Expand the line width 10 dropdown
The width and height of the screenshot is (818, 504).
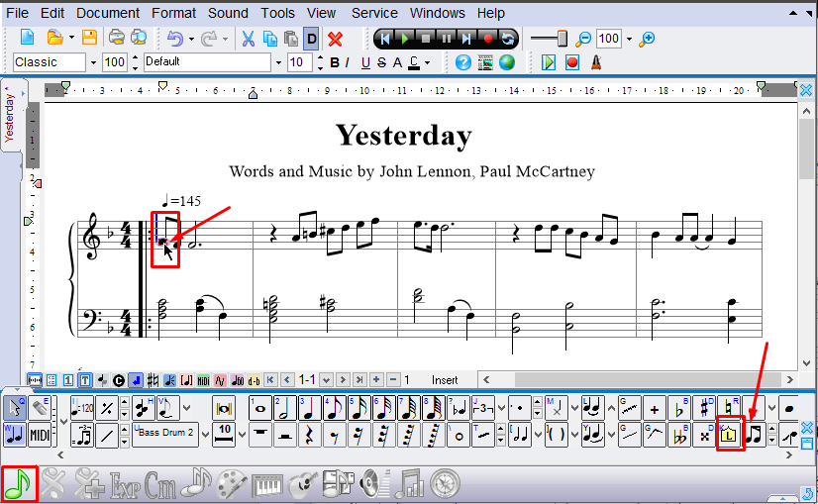tap(242, 435)
